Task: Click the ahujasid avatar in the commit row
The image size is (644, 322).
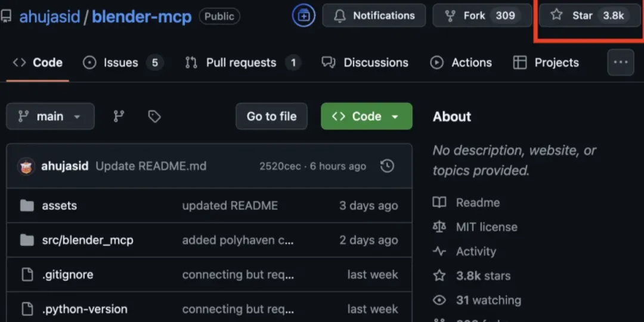Action: (x=26, y=166)
